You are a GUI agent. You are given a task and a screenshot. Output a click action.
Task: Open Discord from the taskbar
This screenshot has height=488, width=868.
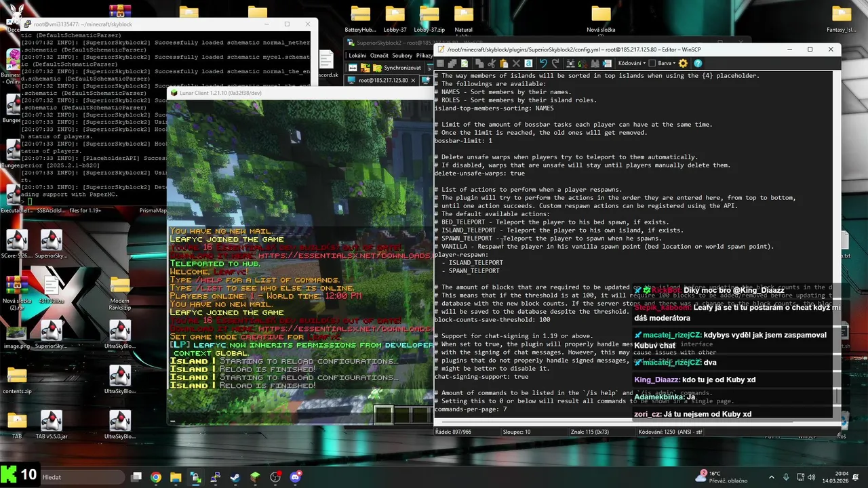295,477
